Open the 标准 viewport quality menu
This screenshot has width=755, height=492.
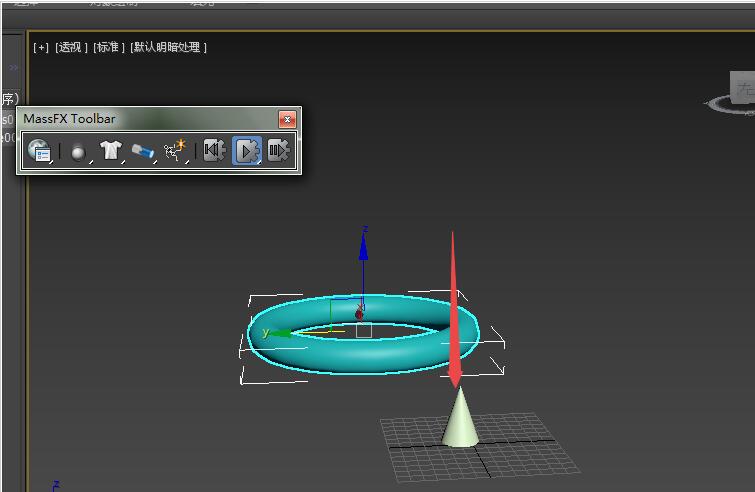[x=107, y=47]
